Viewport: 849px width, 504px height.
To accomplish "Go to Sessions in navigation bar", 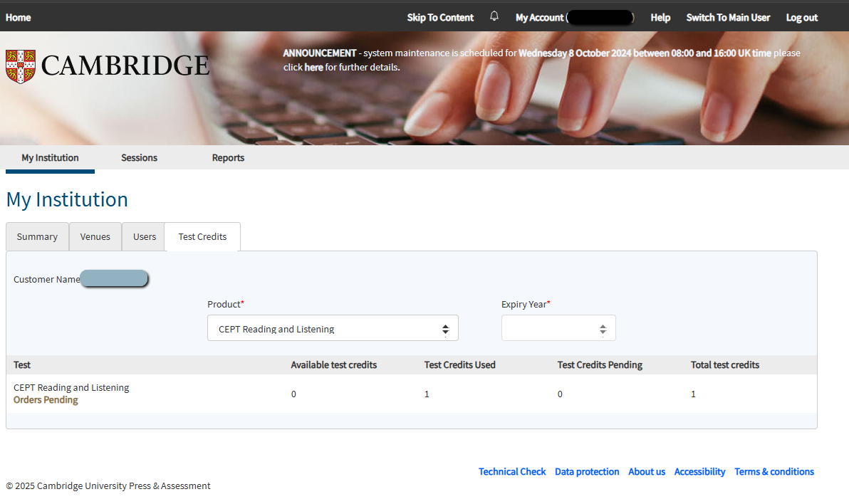I will click(x=139, y=158).
